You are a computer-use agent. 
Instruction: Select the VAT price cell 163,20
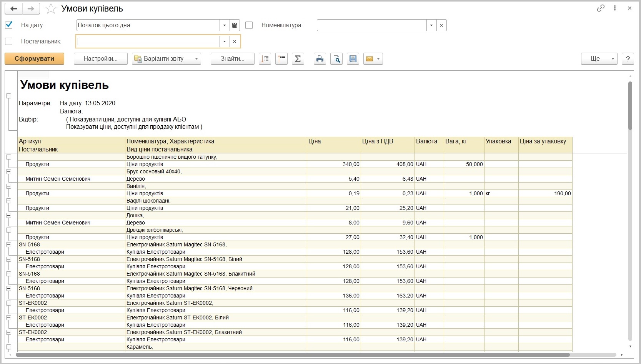[x=388, y=296]
